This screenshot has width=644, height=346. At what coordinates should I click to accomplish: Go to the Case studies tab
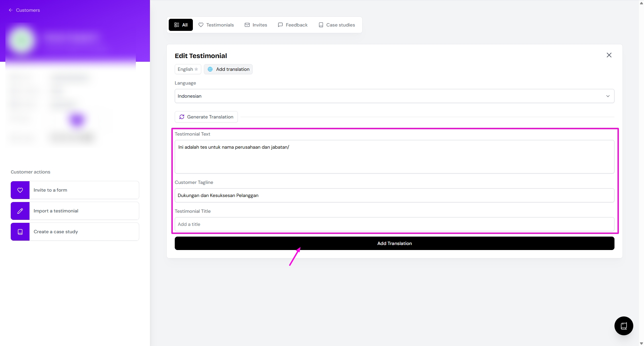(x=337, y=25)
